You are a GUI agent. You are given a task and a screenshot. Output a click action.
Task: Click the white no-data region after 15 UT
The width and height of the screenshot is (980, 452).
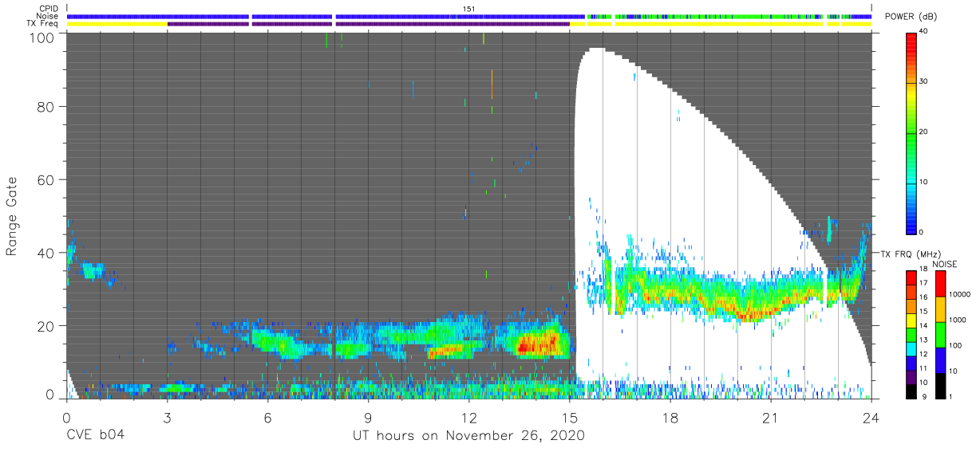coord(678,183)
